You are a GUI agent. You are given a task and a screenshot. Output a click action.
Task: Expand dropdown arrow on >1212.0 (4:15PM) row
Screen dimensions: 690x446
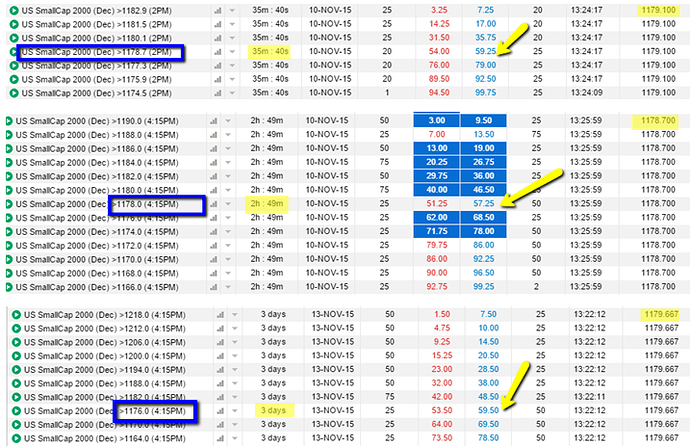(235, 329)
